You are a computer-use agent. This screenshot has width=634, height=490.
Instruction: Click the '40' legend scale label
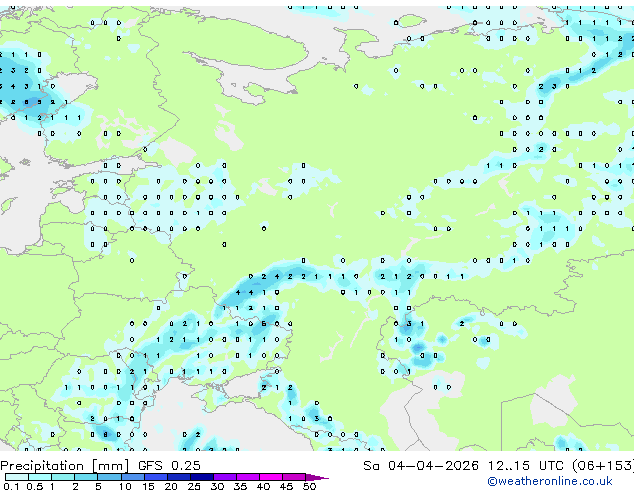[x=263, y=486]
